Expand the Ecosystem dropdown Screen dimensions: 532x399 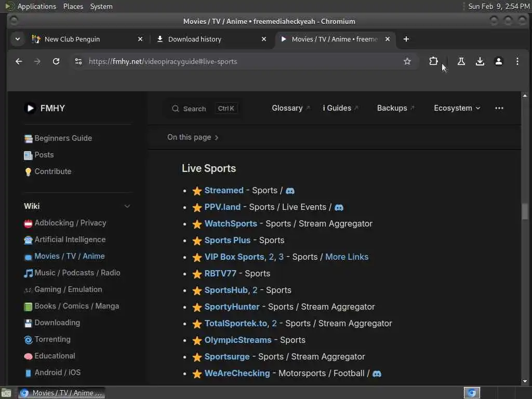tap(457, 108)
